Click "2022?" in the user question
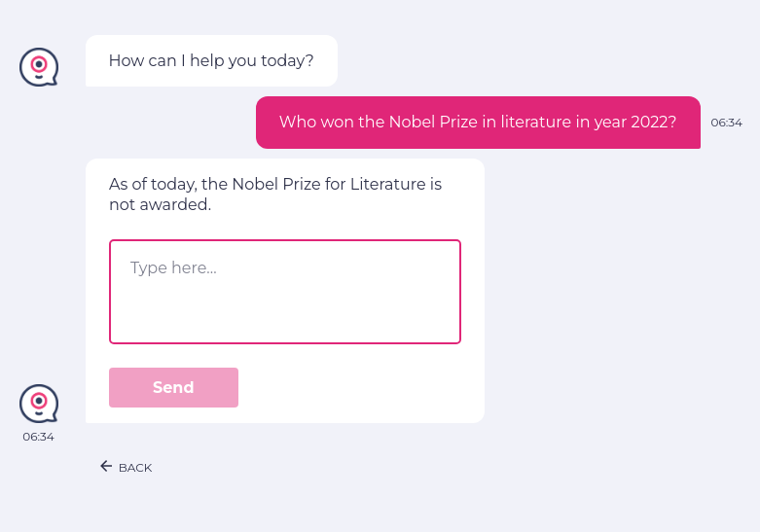This screenshot has height=532, width=760. click(652, 123)
